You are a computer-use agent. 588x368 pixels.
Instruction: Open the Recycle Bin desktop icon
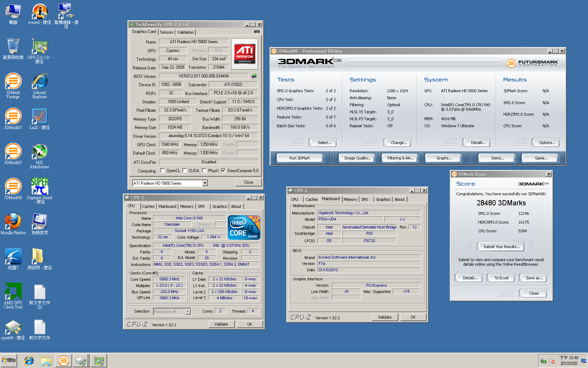[13, 49]
